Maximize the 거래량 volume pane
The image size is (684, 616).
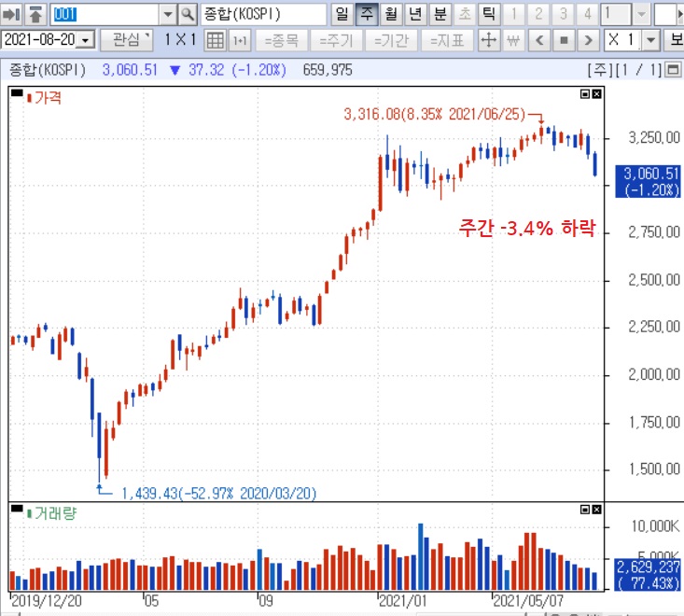point(585,509)
